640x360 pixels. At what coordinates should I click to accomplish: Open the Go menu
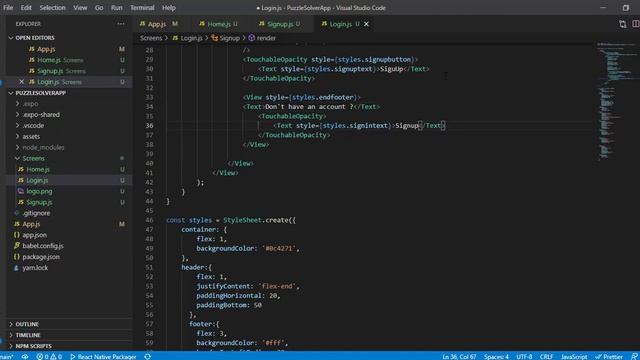pos(99,8)
